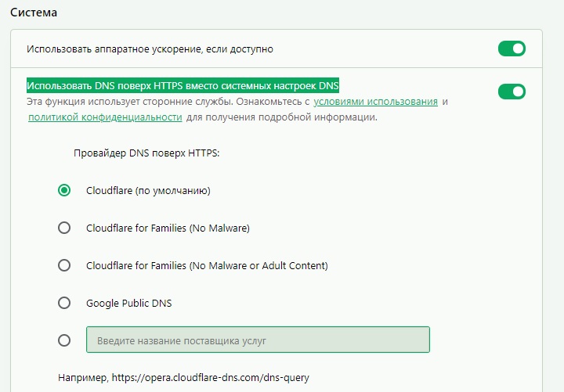
Task: Open the политикой конфиденциальности link
Action: point(105,117)
